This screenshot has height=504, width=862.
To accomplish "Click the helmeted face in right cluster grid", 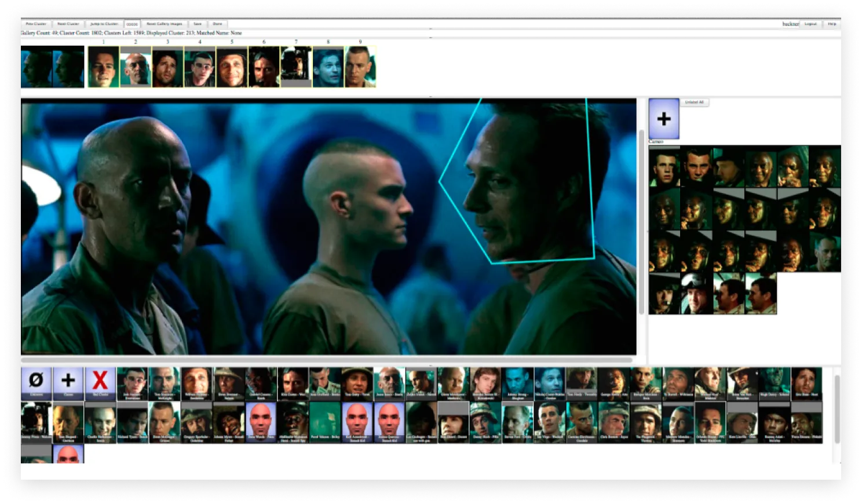I will pyautogui.click(x=696, y=294).
